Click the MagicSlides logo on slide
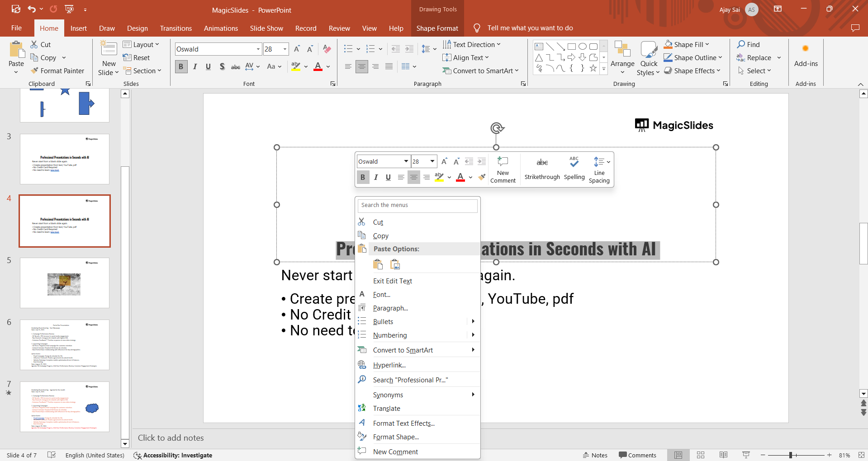The image size is (868, 461). (x=674, y=125)
